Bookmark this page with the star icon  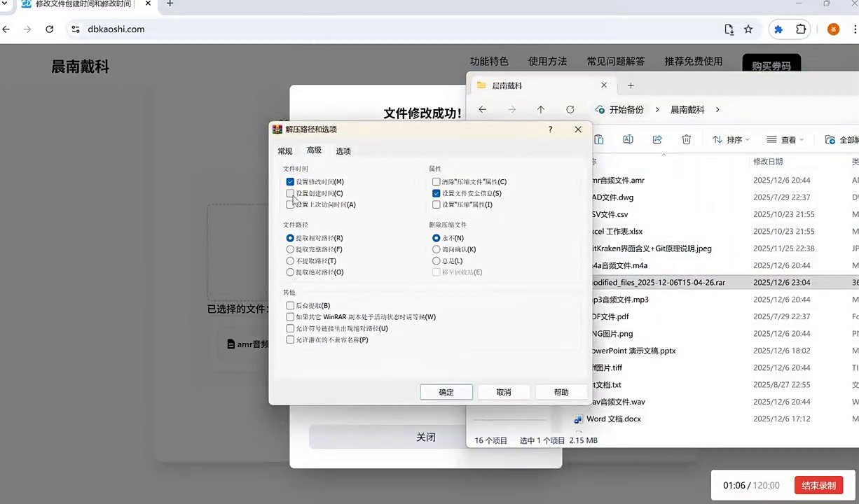coord(748,29)
